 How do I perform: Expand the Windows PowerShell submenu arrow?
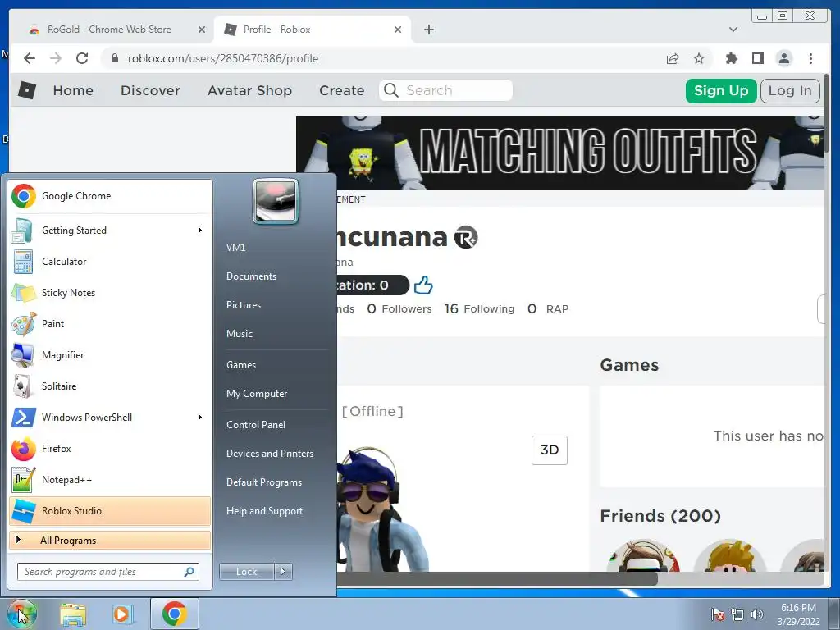pyautogui.click(x=200, y=418)
